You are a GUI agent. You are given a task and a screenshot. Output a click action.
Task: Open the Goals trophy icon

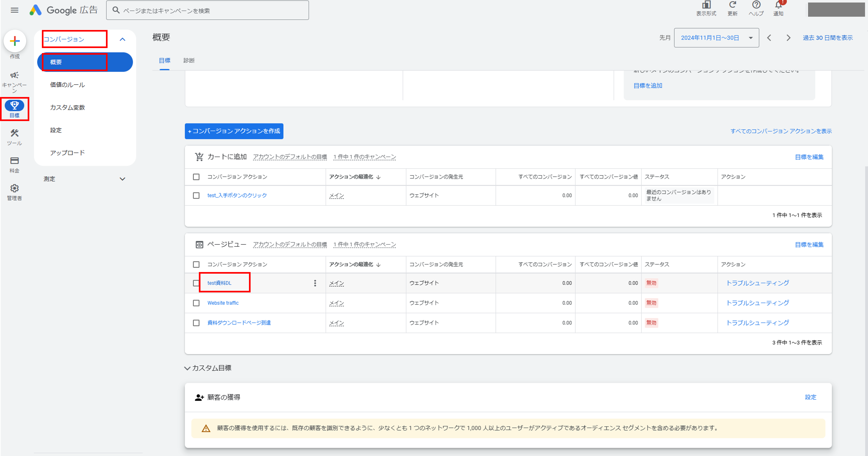[14, 105]
